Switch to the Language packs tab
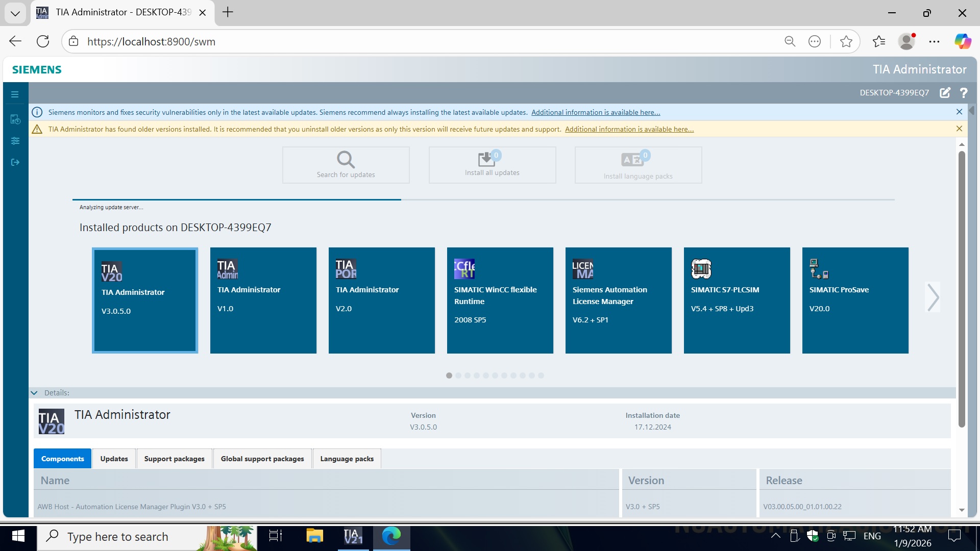 pos(347,459)
